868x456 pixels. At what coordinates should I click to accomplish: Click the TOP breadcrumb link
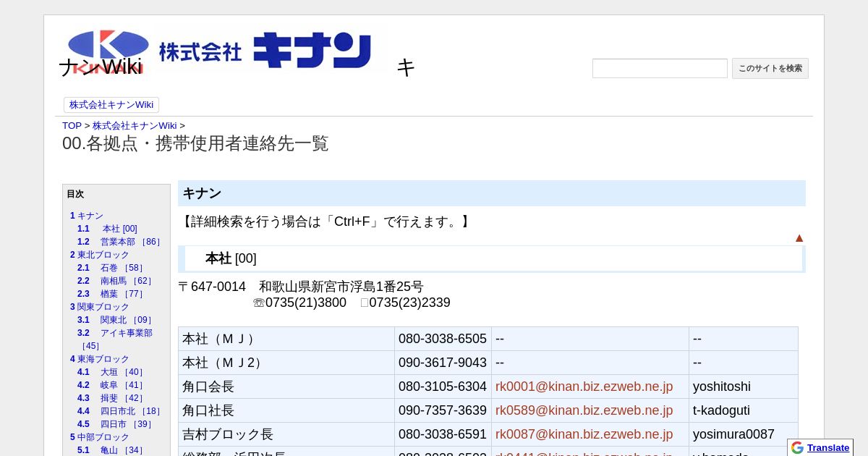click(72, 125)
